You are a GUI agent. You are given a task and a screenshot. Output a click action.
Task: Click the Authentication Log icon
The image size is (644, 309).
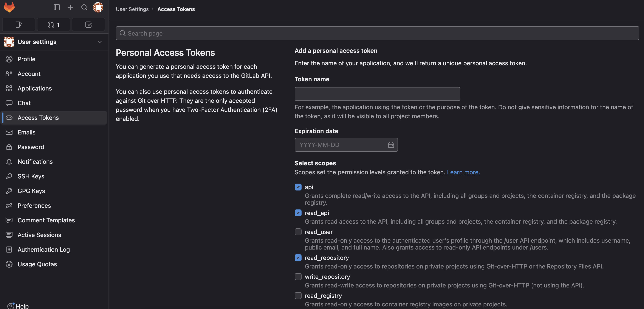click(x=9, y=250)
